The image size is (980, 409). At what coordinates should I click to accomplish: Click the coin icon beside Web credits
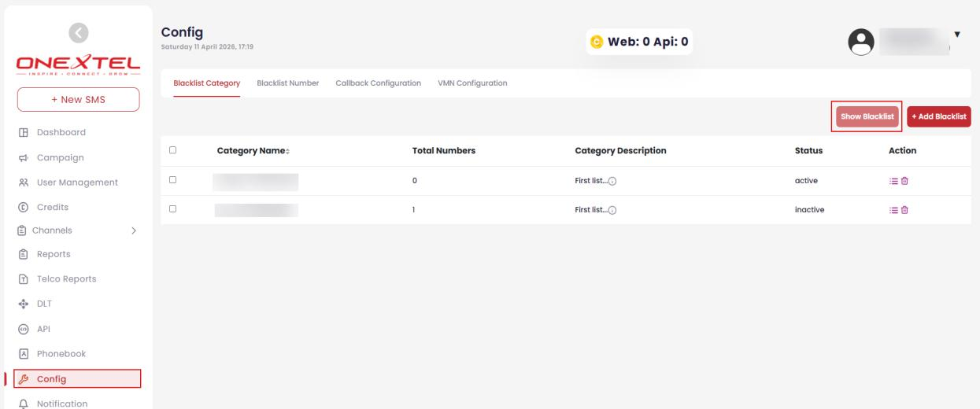pyautogui.click(x=596, y=42)
